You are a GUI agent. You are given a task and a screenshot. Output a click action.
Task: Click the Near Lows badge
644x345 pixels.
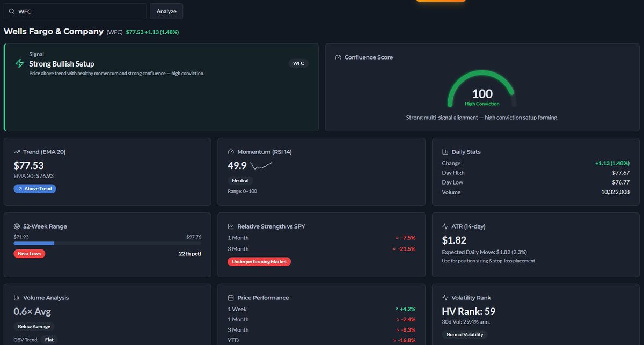[x=30, y=253]
